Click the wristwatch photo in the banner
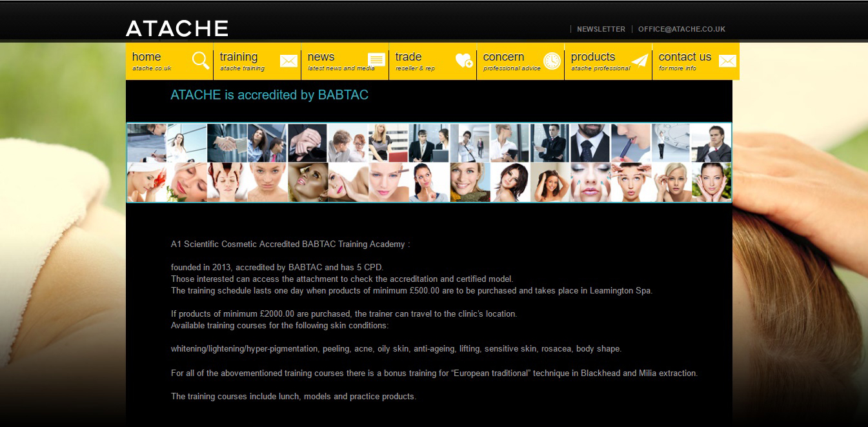868x427 pixels. (308, 143)
